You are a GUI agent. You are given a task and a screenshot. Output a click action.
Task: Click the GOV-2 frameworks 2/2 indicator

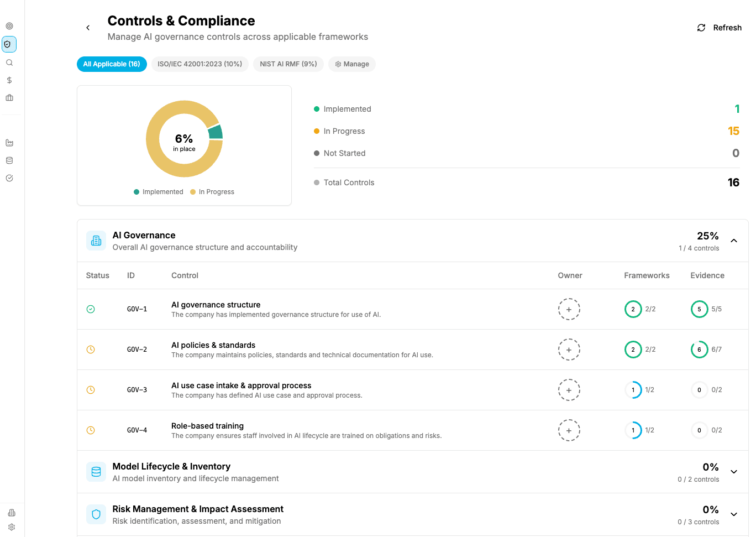click(x=640, y=350)
